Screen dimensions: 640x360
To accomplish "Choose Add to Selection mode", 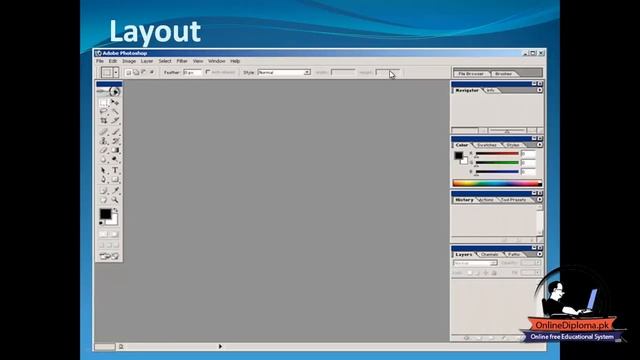I will 136,72.
